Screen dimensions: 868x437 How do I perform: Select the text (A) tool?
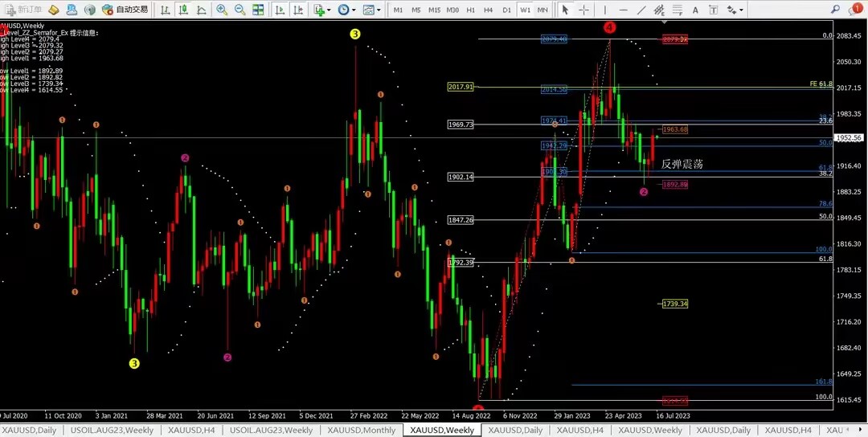coord(696,10)
